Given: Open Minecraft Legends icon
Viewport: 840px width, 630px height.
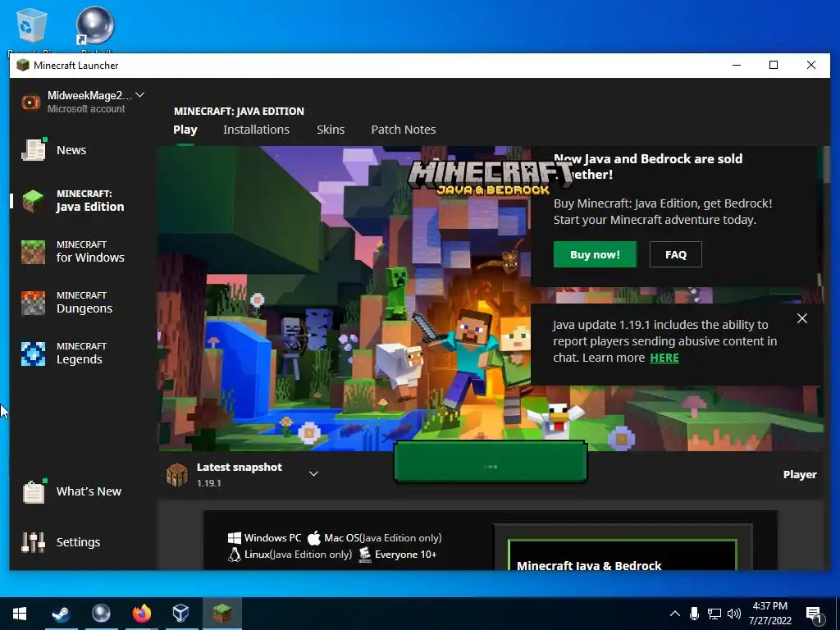Looking at the screenshot, I should click(x=33, y=354).
